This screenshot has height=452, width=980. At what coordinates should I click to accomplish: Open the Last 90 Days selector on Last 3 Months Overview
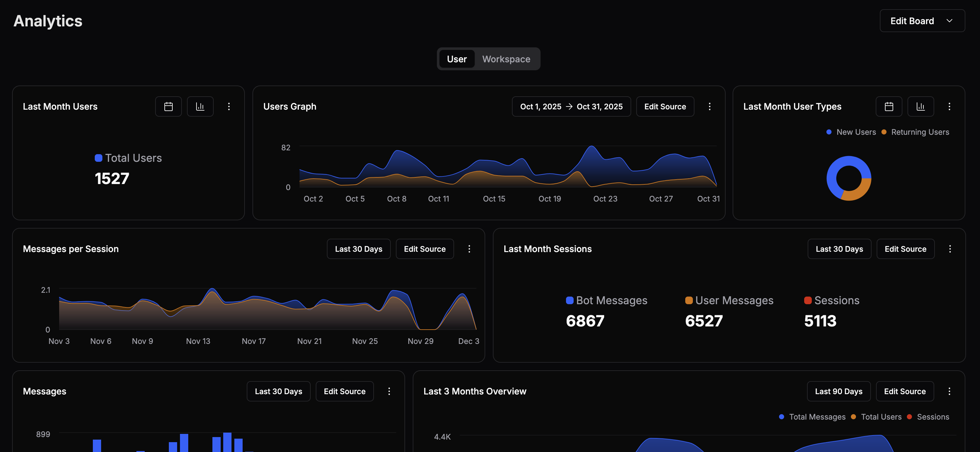coord(839,391)
